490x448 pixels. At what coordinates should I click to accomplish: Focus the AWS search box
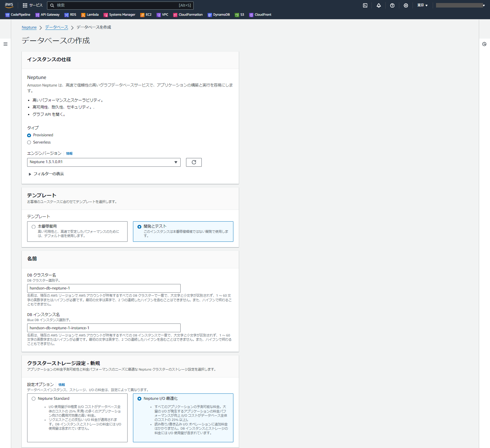(x=120, y=5)
